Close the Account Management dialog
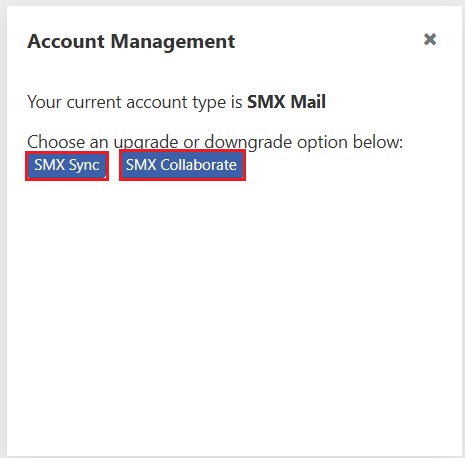 coord(430,39)
